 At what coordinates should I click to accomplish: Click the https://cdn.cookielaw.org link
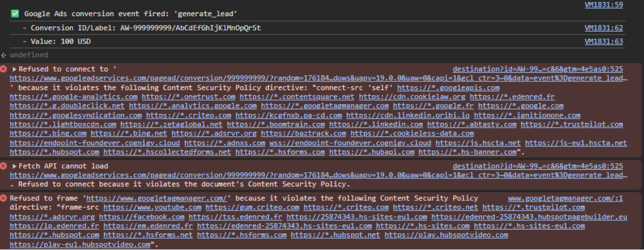412,96
